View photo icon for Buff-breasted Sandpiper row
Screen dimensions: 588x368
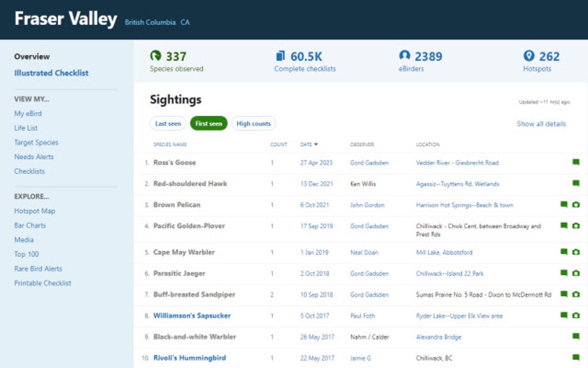tap(576, 294)
